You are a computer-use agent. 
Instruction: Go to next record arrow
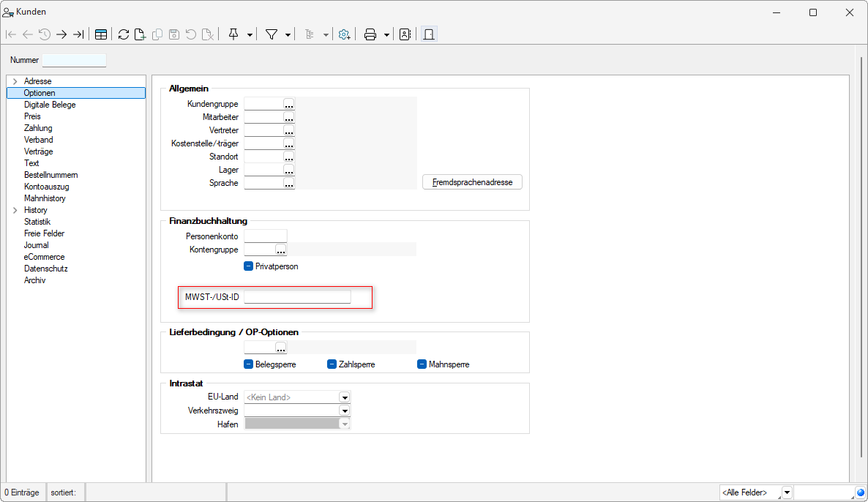61,34
